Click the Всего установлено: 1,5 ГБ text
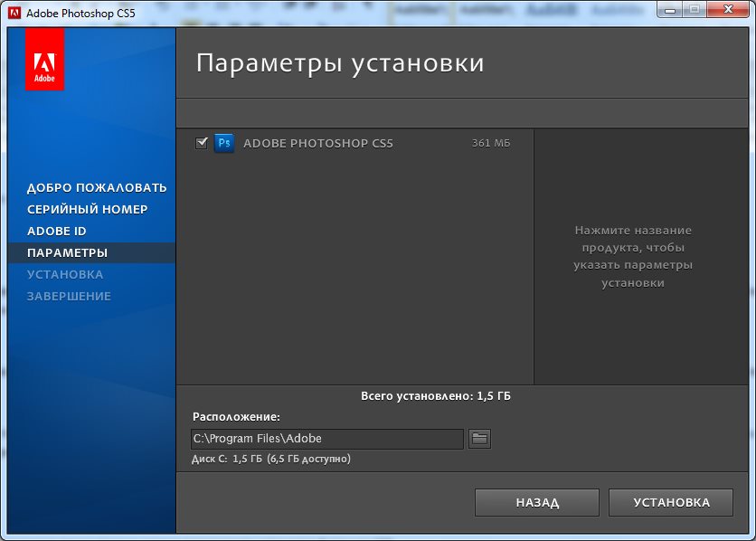Image resolution: width=756 pixels, height=541 pixels. 436,396
